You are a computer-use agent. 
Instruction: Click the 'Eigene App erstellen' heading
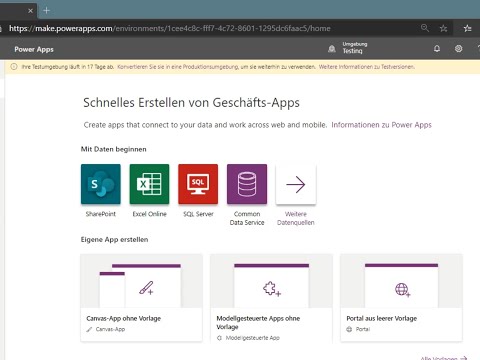tap(114, 239)
